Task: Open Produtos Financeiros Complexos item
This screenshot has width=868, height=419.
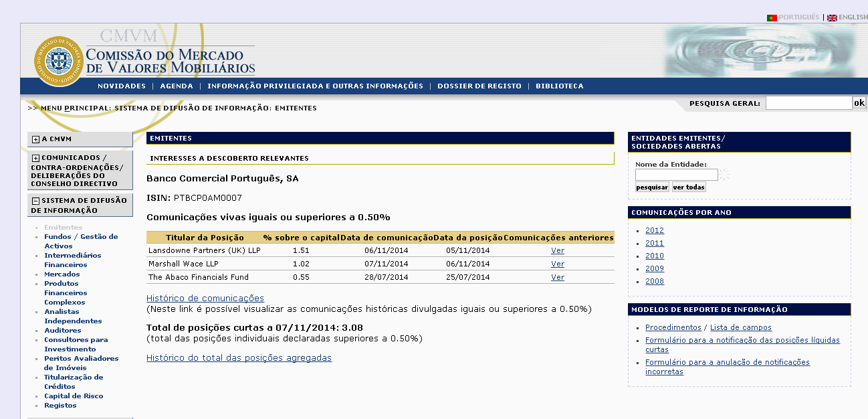Action: point(66,292)
